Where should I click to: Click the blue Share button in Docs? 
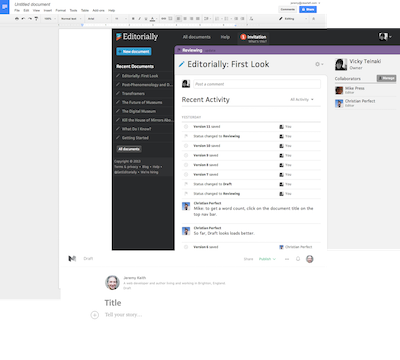tap(308, 9)
